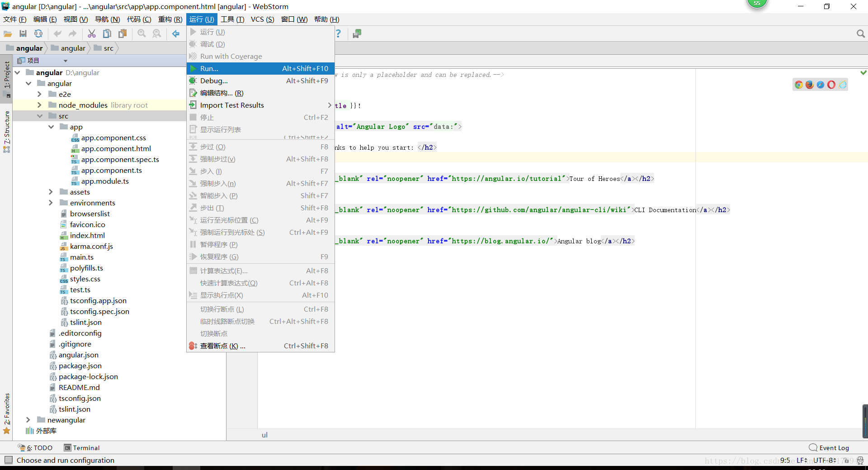
Task: Collapse the src folder
Action: pyautogui.click(x=40, y=116)
